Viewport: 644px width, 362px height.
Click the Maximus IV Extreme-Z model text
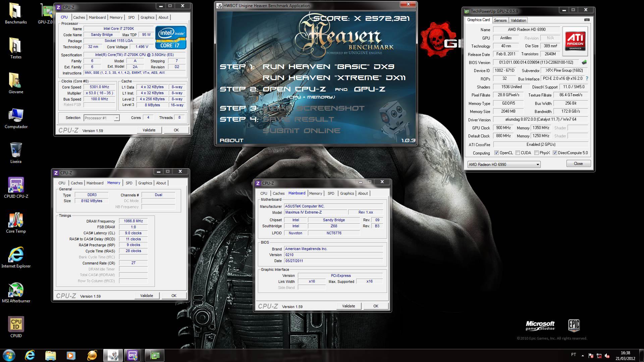pos(303,212)
